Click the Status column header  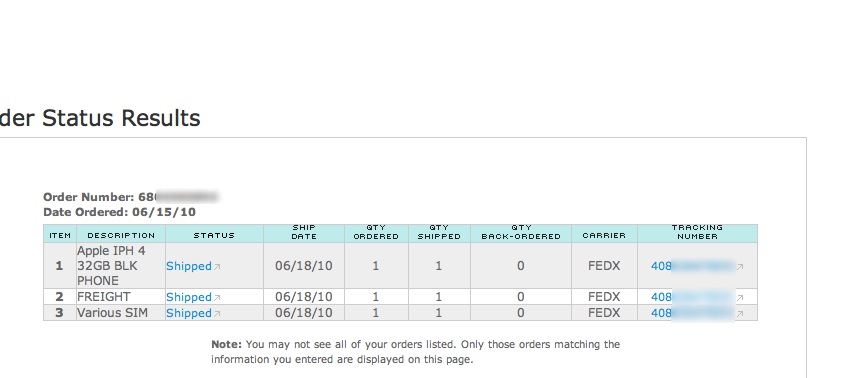(x=214, y=235)
